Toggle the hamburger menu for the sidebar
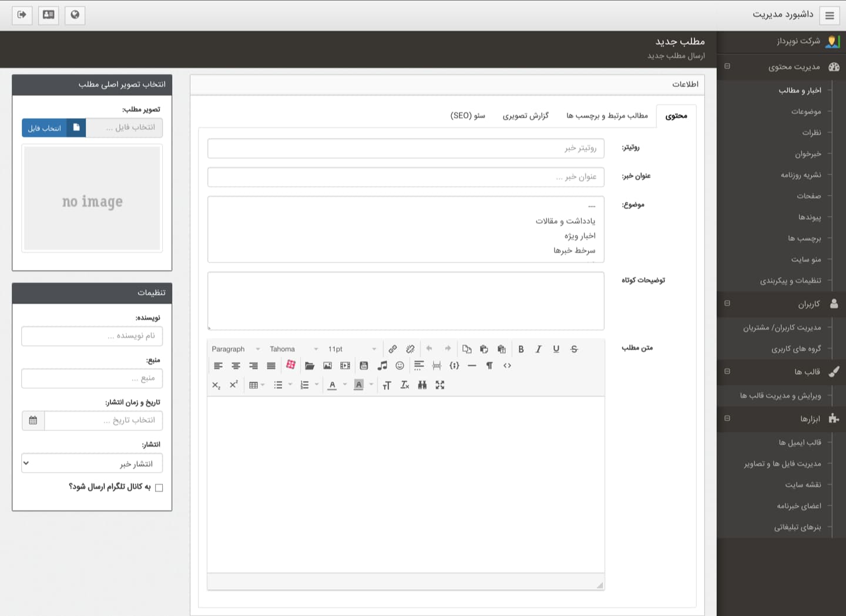This screenshot has height=616, width=846. pos(830,15)
